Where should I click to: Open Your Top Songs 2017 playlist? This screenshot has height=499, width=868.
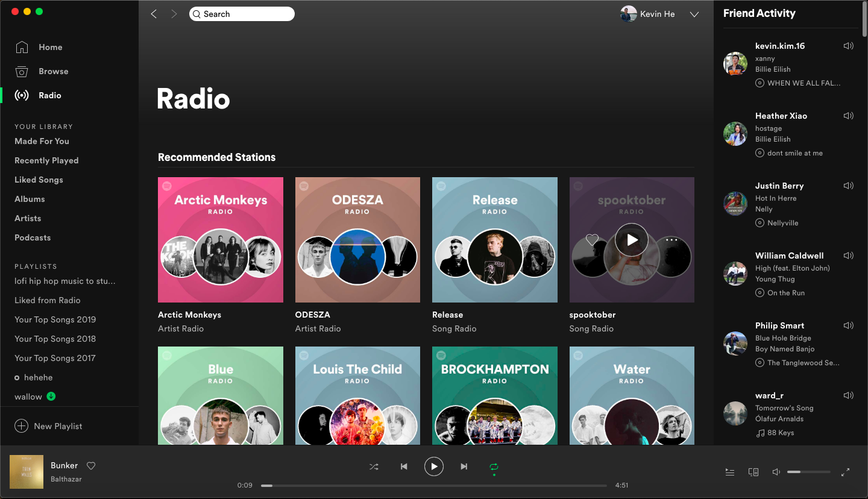(55, 358)
